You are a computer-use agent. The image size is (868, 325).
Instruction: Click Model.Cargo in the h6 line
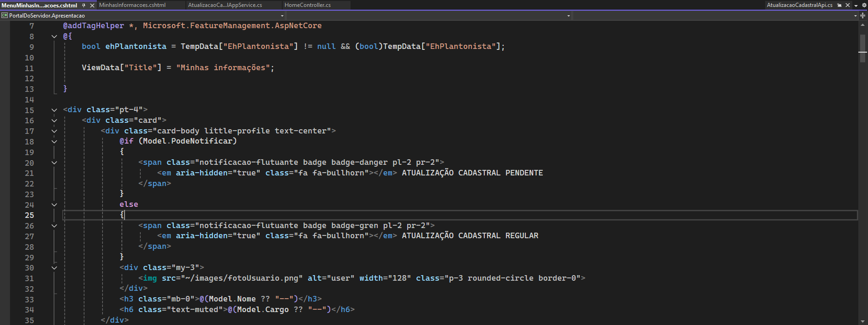(263, 310)
